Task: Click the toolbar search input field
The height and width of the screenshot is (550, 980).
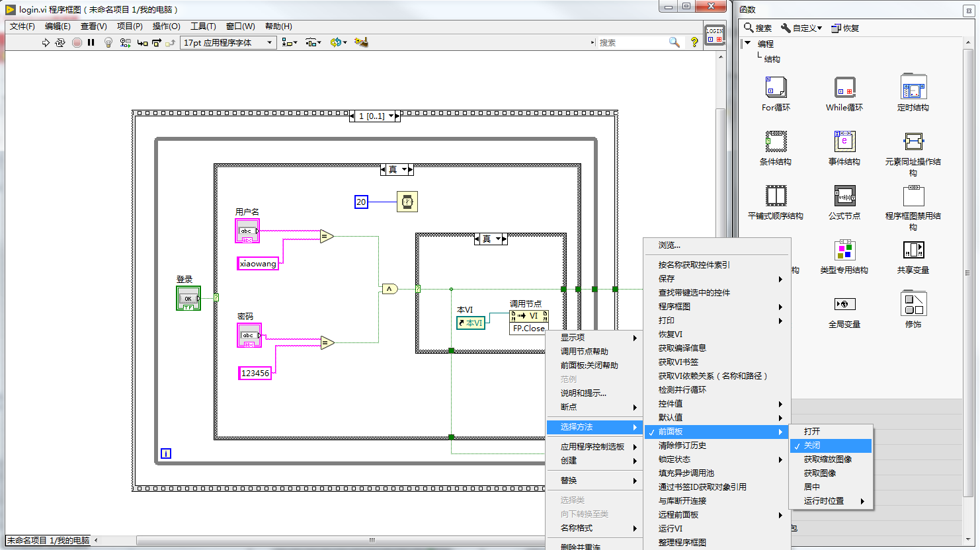Action: point(632,42)
